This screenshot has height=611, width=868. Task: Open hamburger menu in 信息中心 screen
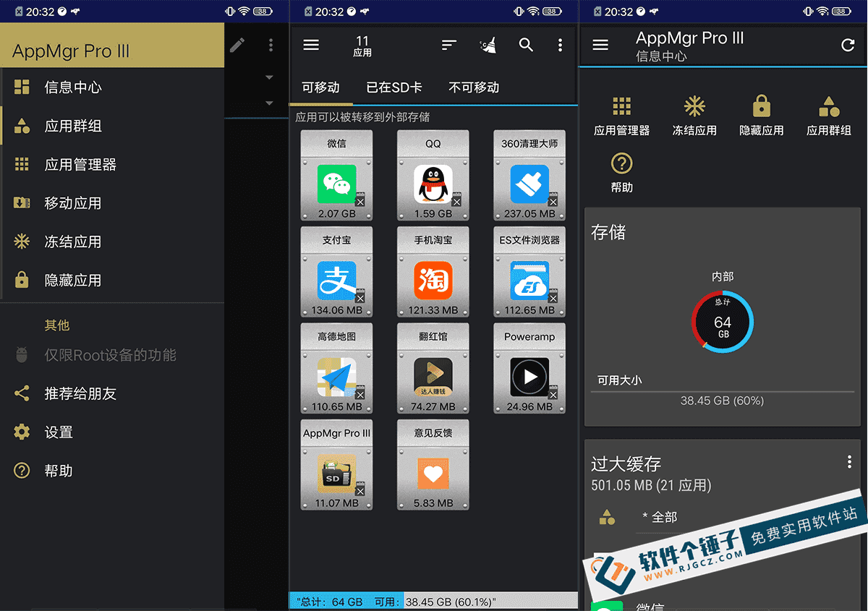coord(600,45)
